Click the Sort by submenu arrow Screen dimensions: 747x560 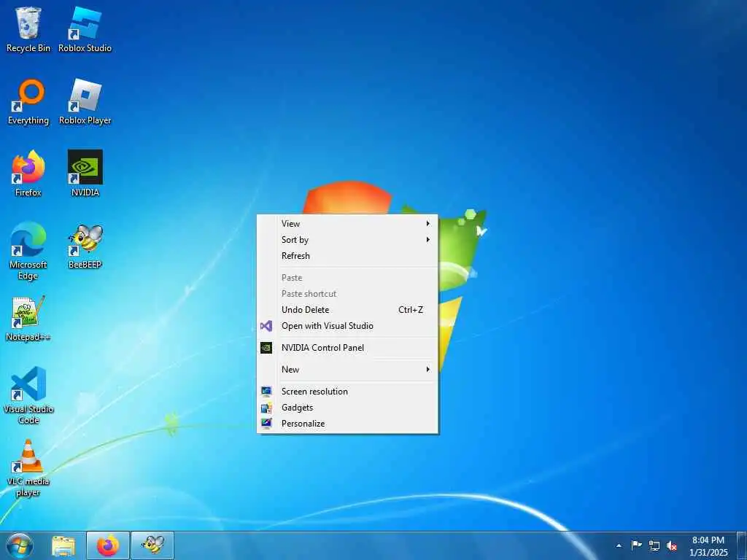pos(427,239)
